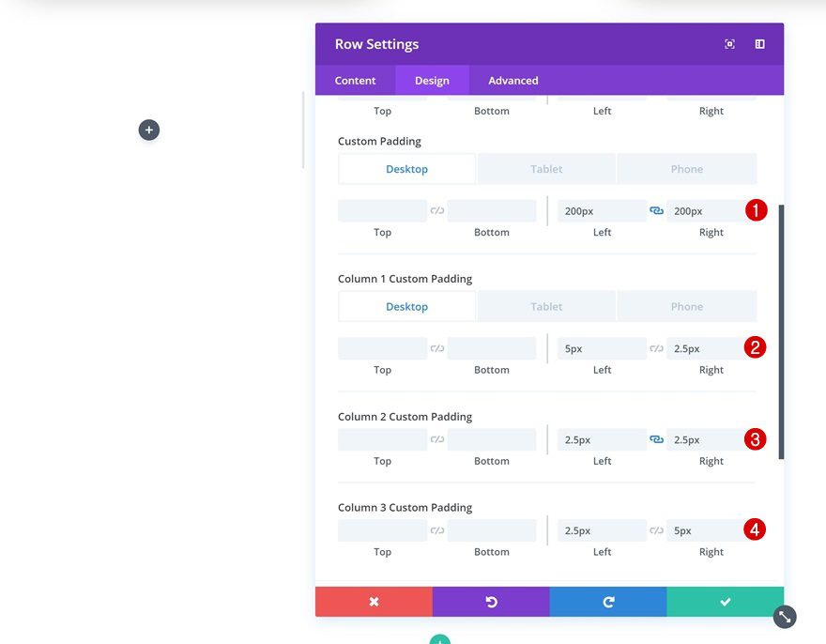
Task: Click the green plus icon below the modal
Action: (439, 640)
